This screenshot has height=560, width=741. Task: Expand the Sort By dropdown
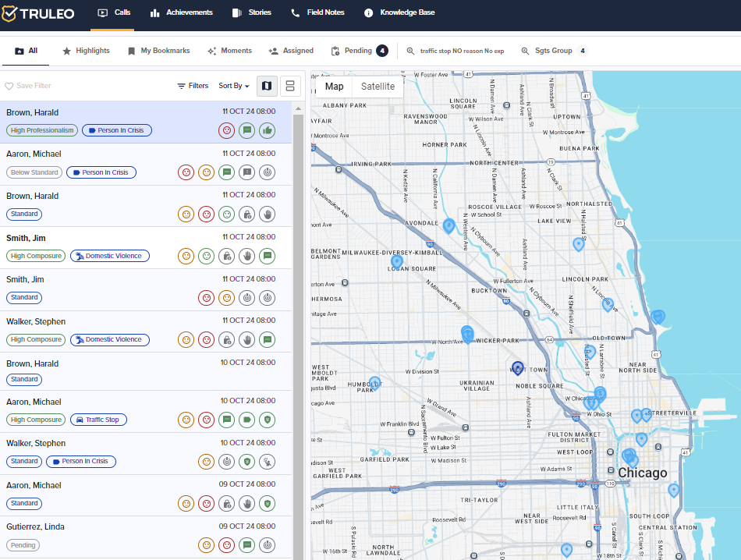234,86
